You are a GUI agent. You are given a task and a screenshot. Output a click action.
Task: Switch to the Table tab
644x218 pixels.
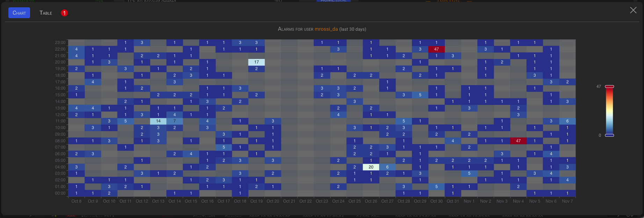tap(46, 13)
